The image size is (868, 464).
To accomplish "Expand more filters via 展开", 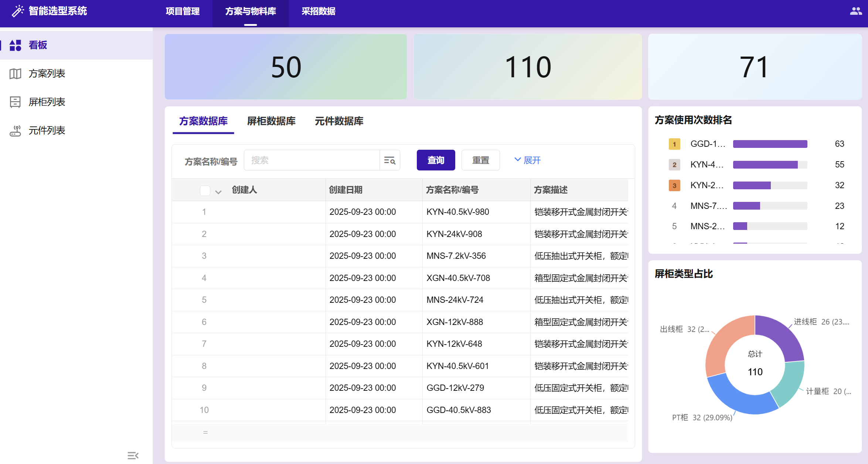I will (x=527, y=160).
